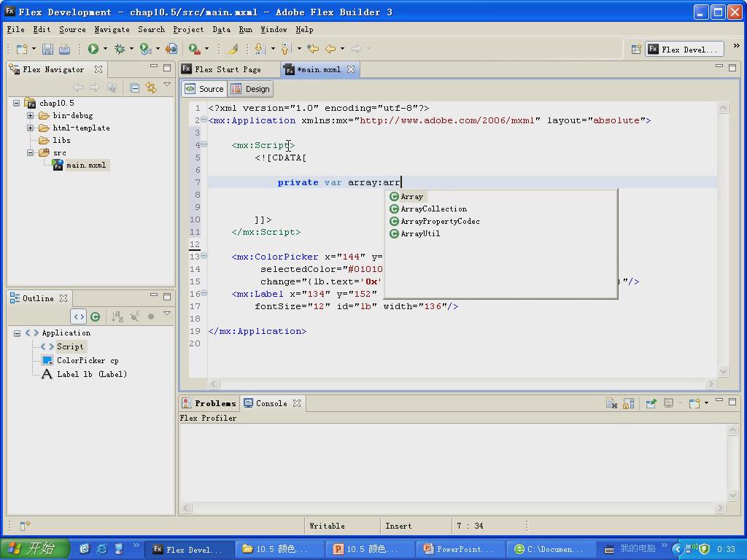
Task: Open the Navigate menu
Action: coord(112,29)
